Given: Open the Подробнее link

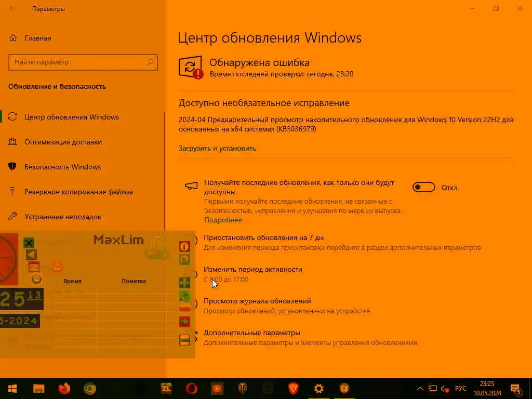Looking at the screenshot, I should pyautogui.click(x=223, y=220).
